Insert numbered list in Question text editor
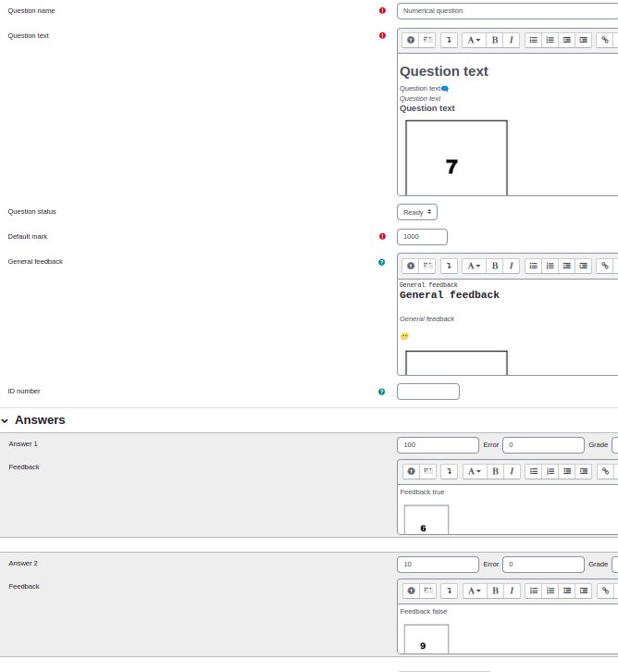Screen dimensions: 618x672 click(550, 40)
